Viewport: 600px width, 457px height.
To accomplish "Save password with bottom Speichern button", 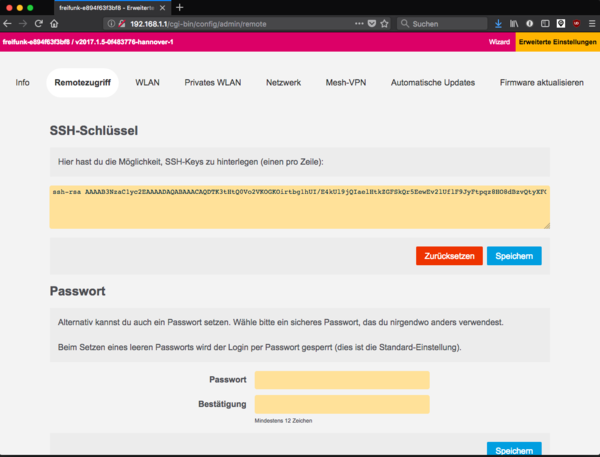I will (x=514, y=449).
